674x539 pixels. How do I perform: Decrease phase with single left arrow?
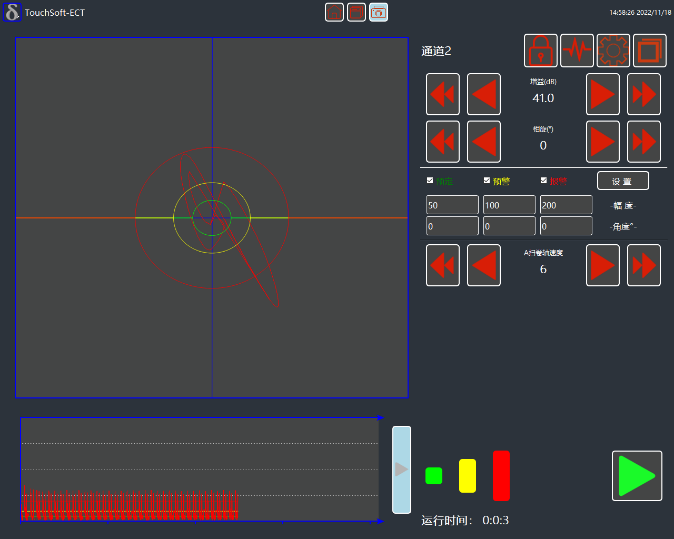pyautogui.click(x=484, y=141)
